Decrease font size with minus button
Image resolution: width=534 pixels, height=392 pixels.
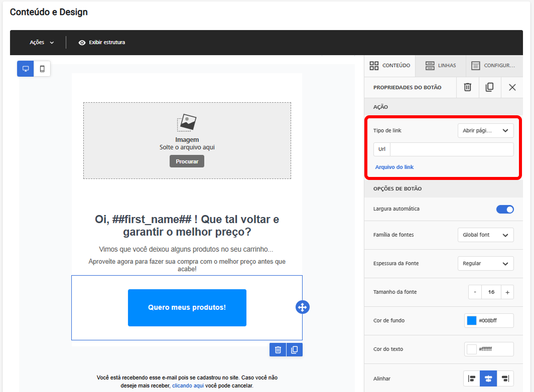(x=475, y=292)
